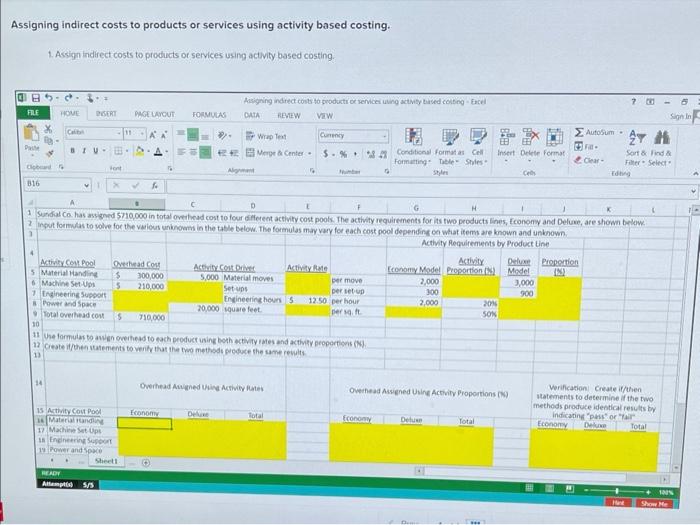Apply the Percent Style format

point(343,154)
